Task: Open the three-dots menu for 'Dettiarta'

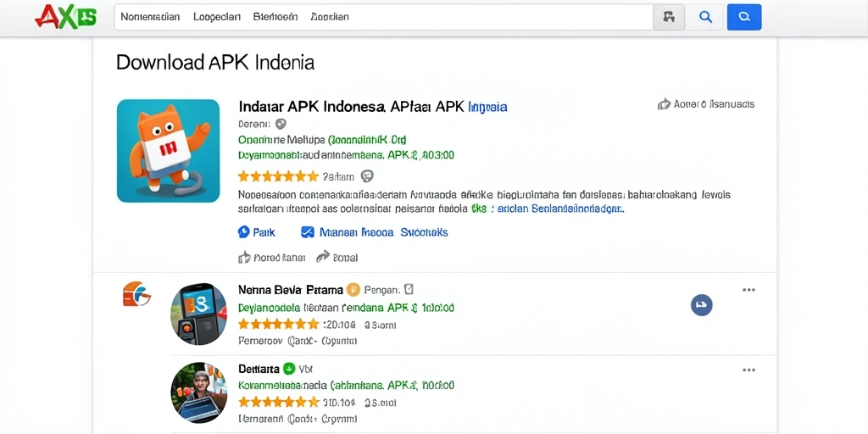Action: pyautogui.click(x=749, y=370)
